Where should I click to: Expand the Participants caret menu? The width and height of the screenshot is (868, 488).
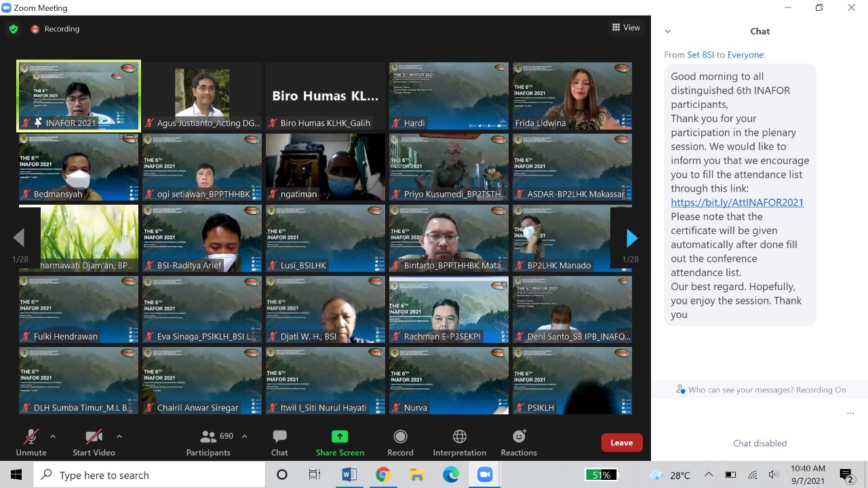245,436
